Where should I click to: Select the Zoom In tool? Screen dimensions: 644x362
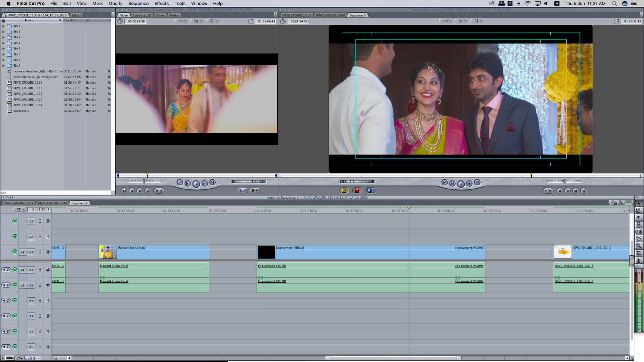(639, 245)
